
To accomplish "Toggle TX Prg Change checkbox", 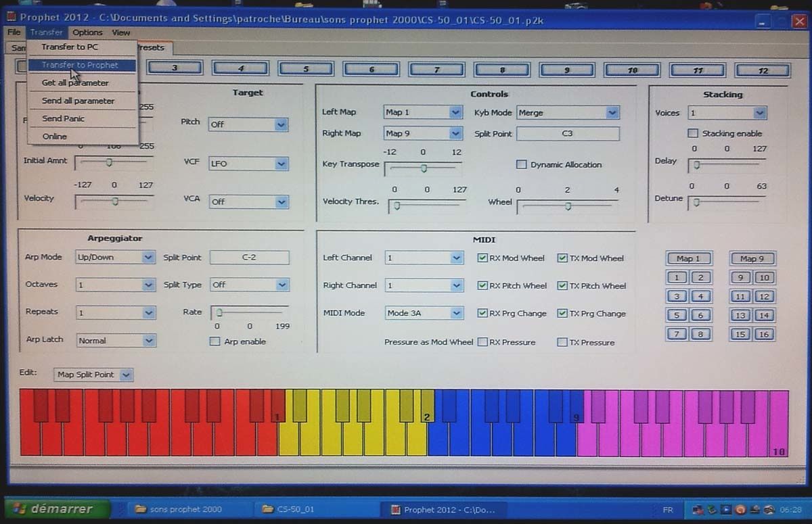I will pyautogui.click(x=562, y=313).
